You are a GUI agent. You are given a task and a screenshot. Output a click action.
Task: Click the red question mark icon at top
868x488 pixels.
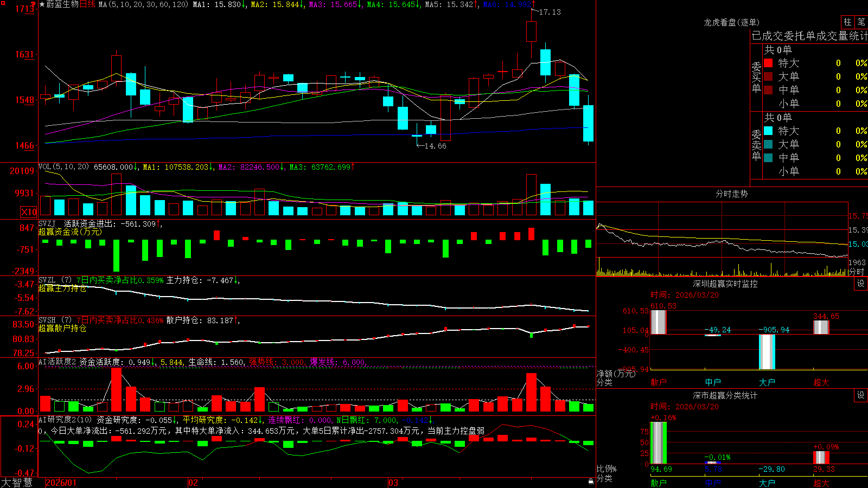[34, 4]
